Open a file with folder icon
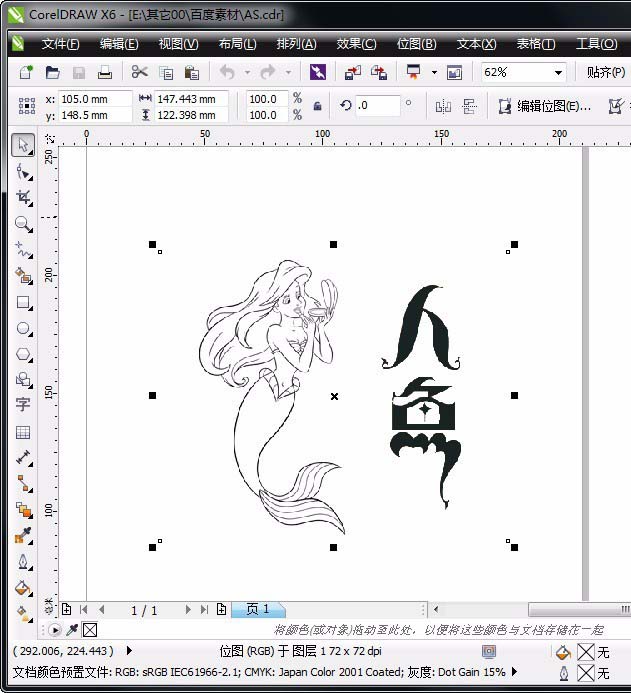631x693 pixels. [53, 72]
